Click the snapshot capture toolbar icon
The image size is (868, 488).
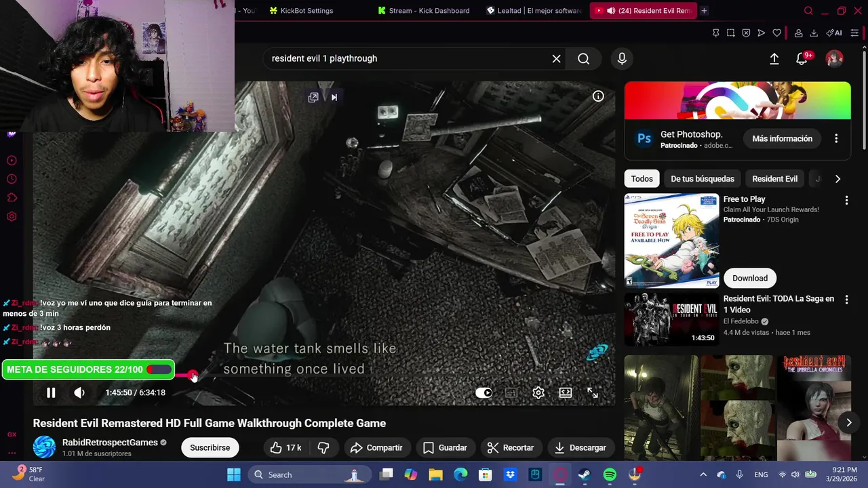[x=730, y=33]
